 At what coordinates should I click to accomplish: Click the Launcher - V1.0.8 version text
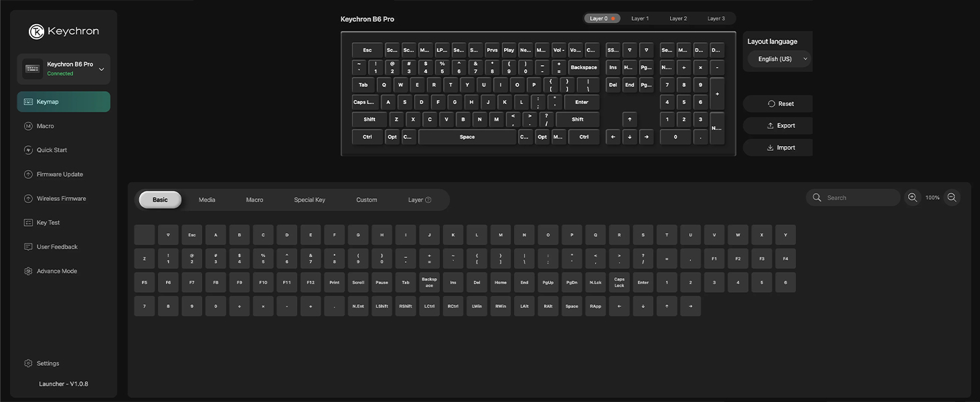pyautogui.click(x=64, y=384)
